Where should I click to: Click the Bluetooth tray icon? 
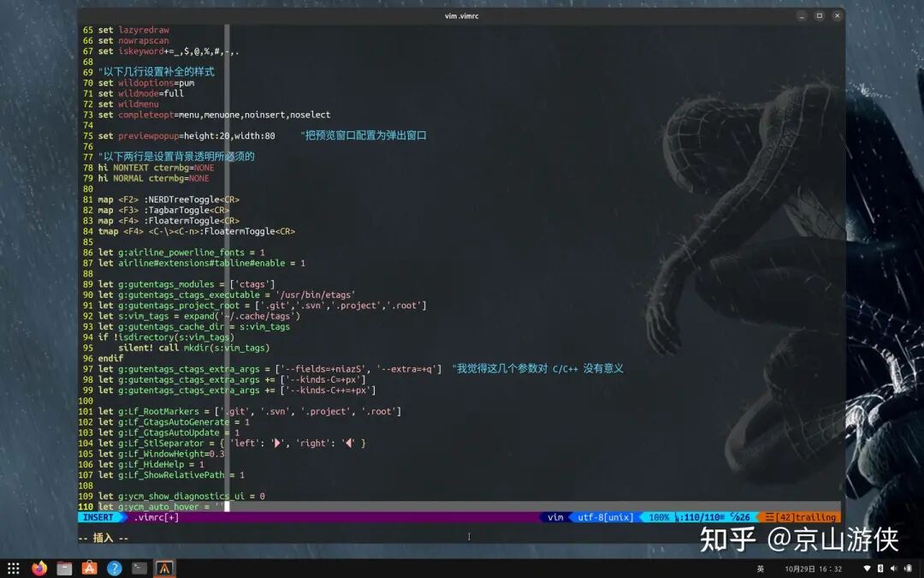pos(880,569)
